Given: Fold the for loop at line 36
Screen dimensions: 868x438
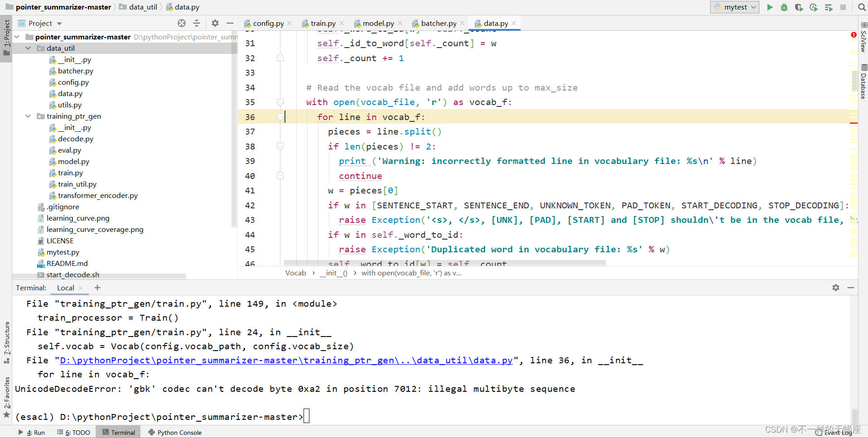Looking at the screenshot, I should tap(280, 117).
